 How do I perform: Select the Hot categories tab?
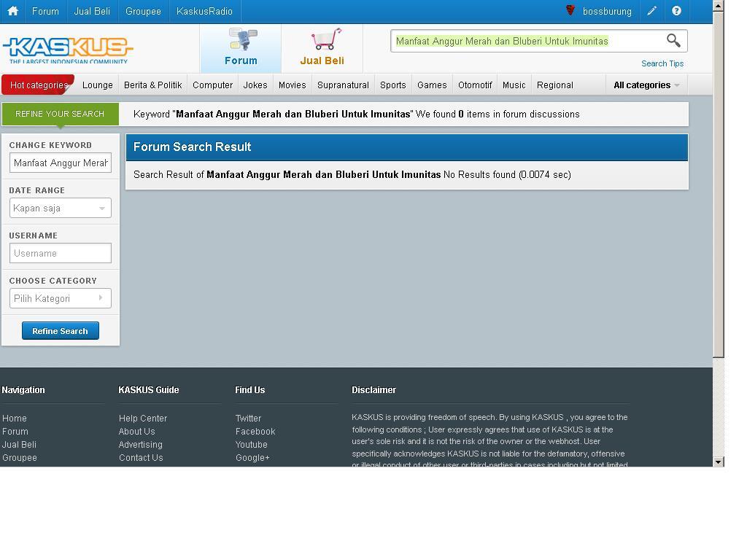coord(38,85)
